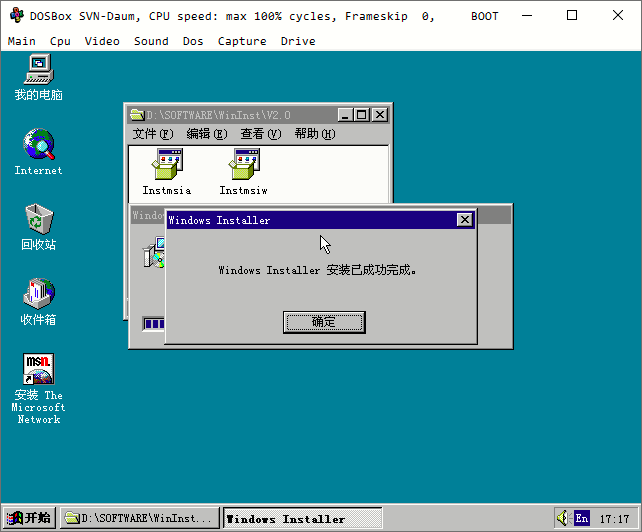Viewport: 642px width, 532px height.
Task: Minimize the explorer folder window
Action: [345, 115]
